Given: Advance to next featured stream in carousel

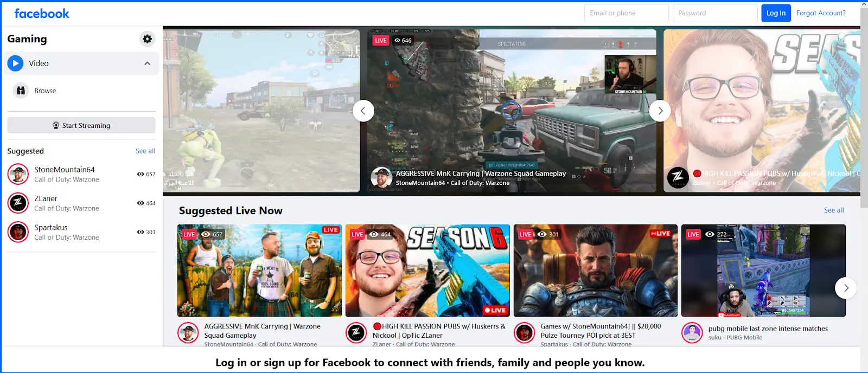Looking at the screenshot, I should (x=660, y=111).
